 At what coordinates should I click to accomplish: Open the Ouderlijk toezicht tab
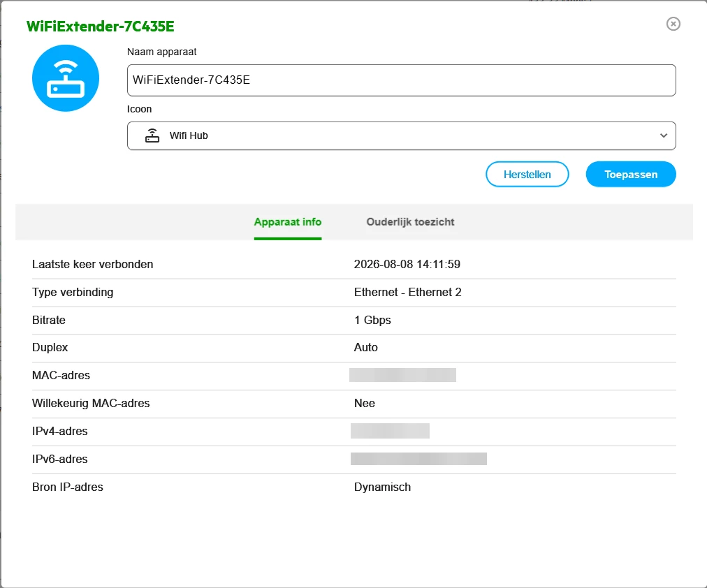[x=410, y=222]
